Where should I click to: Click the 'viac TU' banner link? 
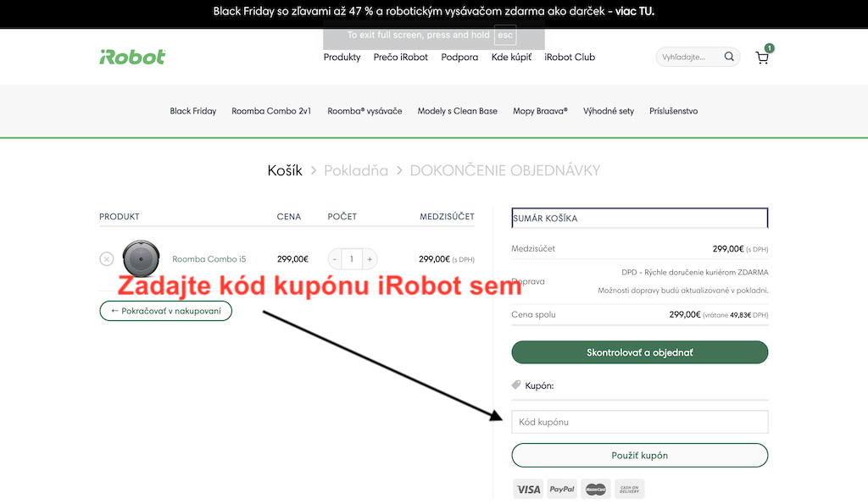635,11
